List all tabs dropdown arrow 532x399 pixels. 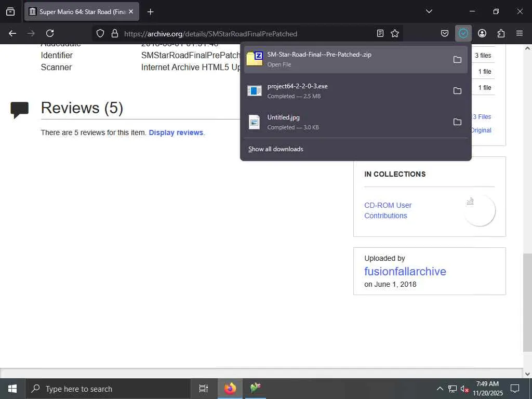click(429, 11)
